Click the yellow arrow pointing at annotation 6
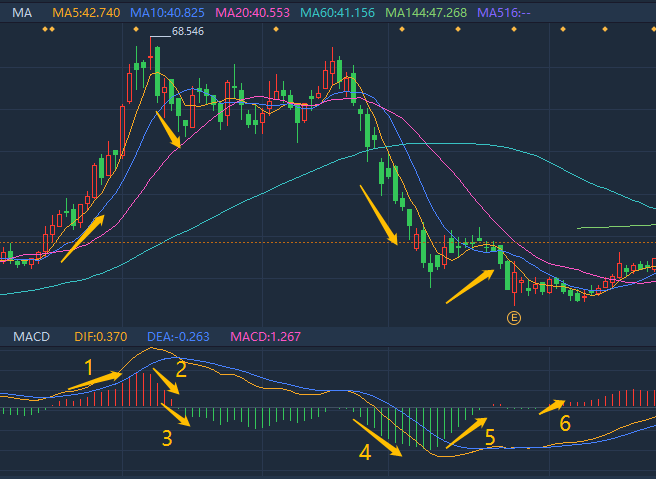This screenshot has height=479, width=656. tap(550, 405)
